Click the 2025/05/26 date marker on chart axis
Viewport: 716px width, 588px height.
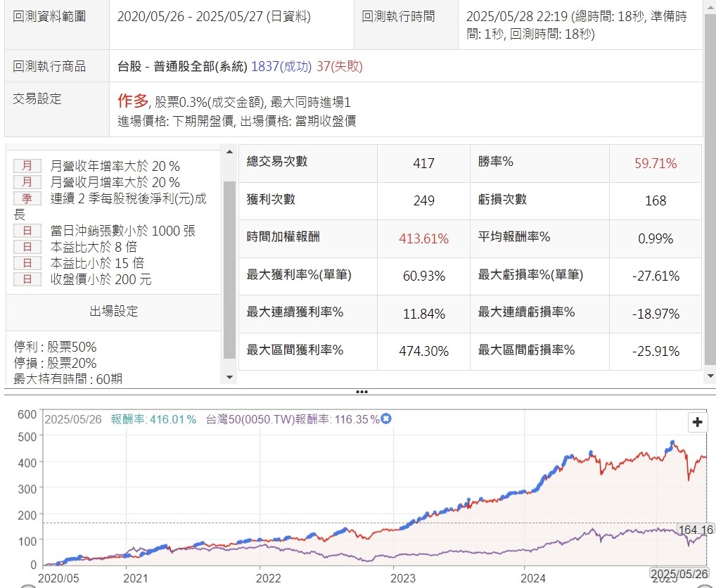(680, 575)
